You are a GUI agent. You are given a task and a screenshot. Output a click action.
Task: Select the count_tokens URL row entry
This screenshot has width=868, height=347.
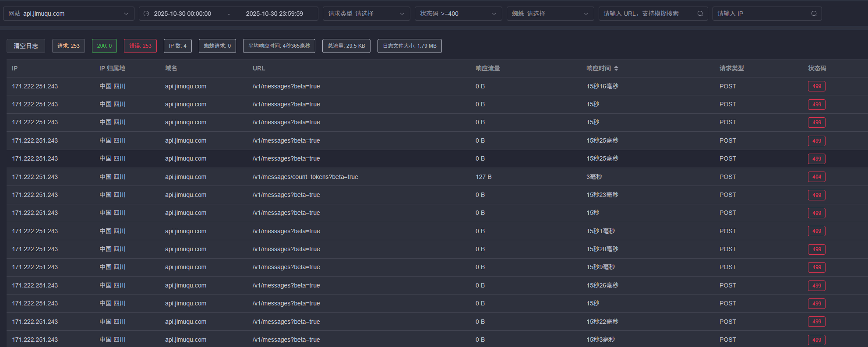point(305,177)
